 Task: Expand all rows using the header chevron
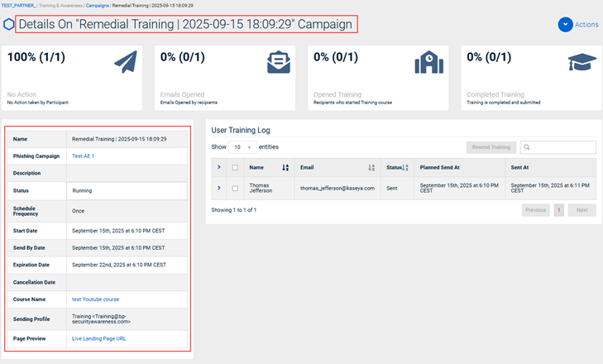point(219,167)
